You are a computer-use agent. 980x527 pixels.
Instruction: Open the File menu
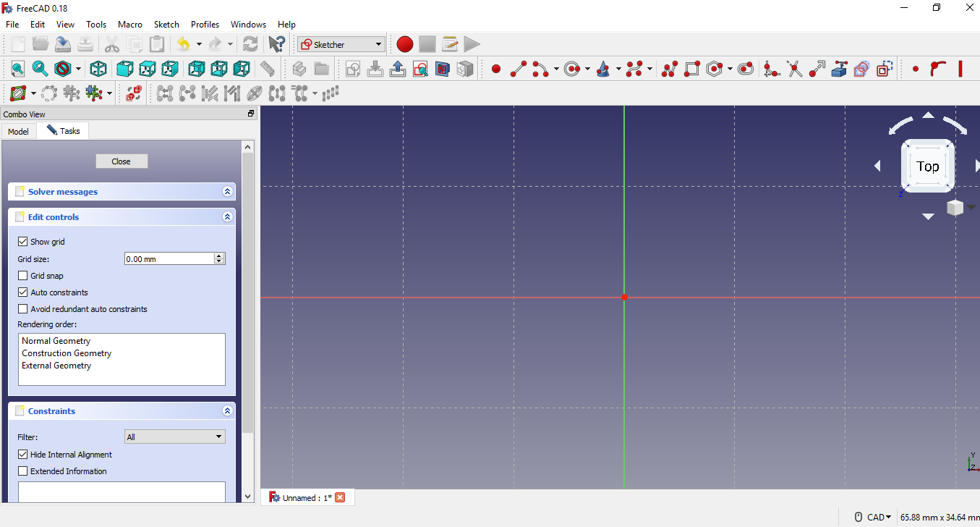(x=12, y=24)
